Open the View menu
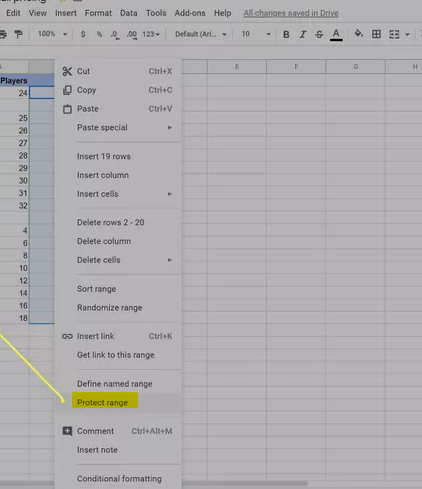The width and height of the screenshot is (422, 489). (x=37, y=13)
